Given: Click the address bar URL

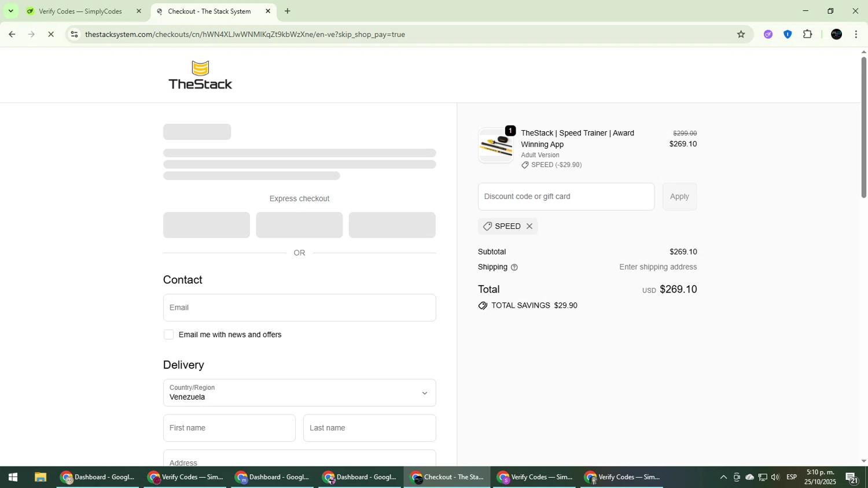Looking at the screenshot, I should 245,34.
